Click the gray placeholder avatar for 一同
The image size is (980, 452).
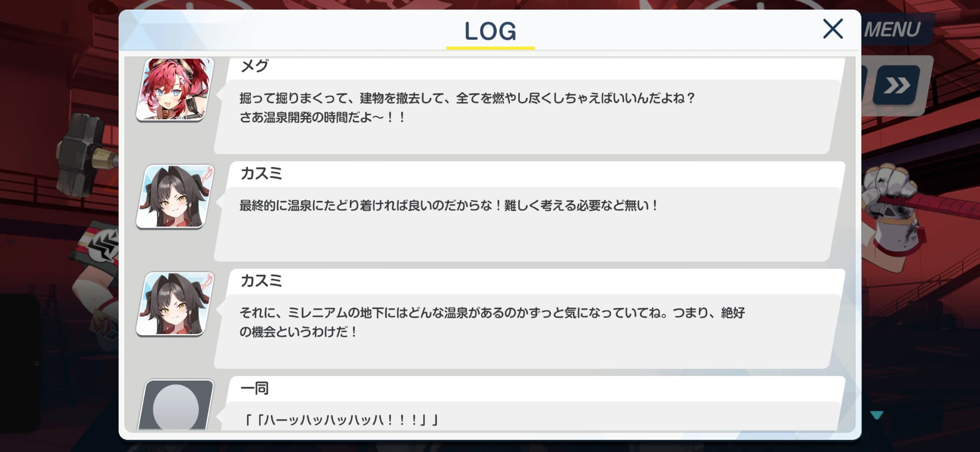(x=176, y=405)
